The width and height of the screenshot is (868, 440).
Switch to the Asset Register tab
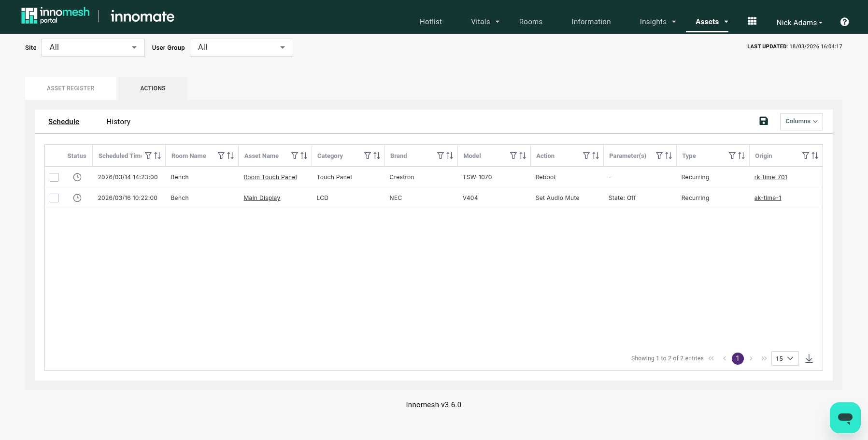(71, 88)
